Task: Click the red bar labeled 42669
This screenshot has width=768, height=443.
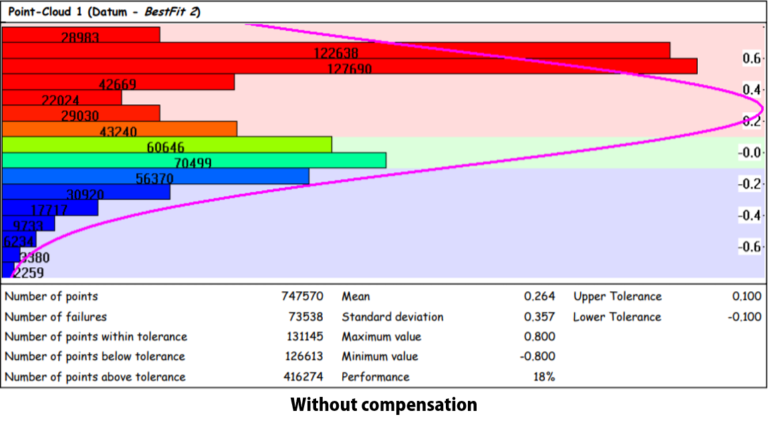Action: pos(118,83)
